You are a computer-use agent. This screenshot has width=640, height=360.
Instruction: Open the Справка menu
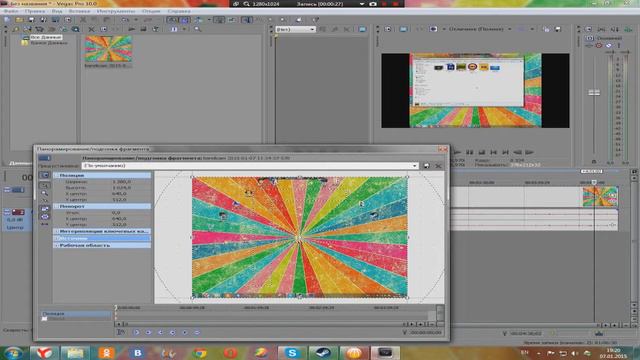click(179, 11)
